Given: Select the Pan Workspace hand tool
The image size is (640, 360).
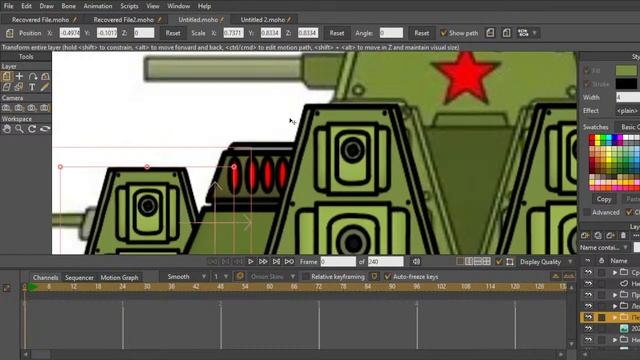Looking at the screenshot, I should click(7, 129).
